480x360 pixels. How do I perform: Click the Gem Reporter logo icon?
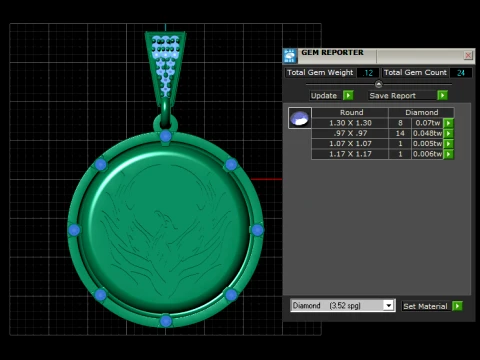290,56
